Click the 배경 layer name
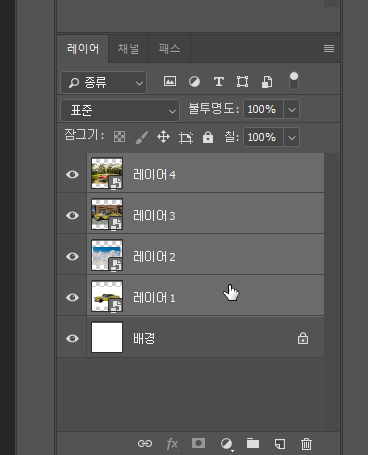Image resolution: width=368 pixels, height=455 pixels. 144,338
